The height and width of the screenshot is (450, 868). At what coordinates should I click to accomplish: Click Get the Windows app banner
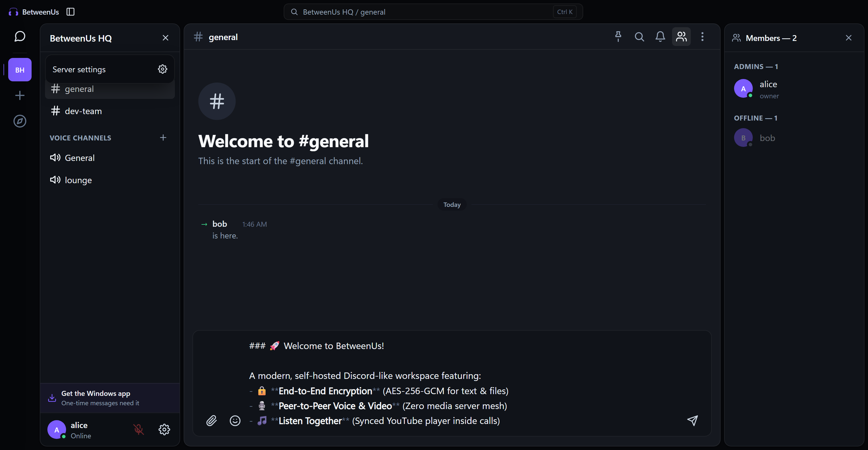point(110,398)
